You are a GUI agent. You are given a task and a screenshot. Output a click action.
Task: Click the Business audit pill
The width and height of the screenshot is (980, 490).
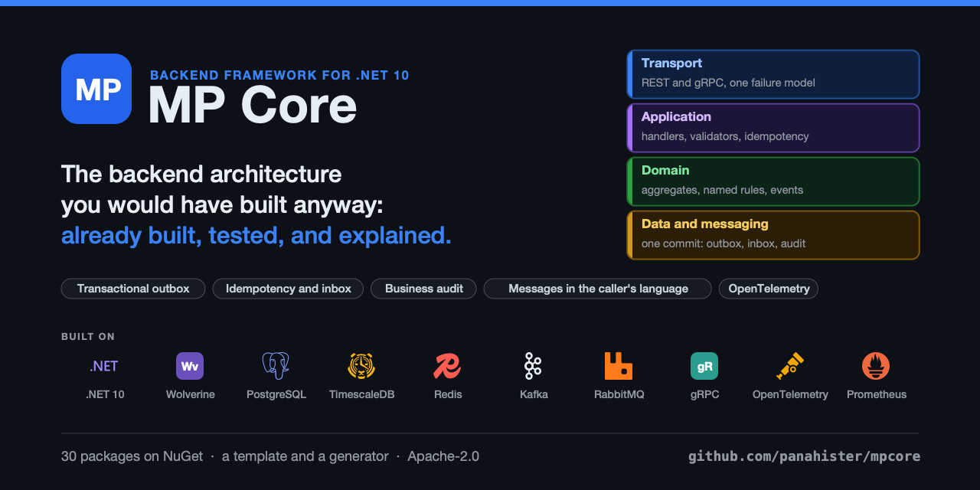pos(423,289)
